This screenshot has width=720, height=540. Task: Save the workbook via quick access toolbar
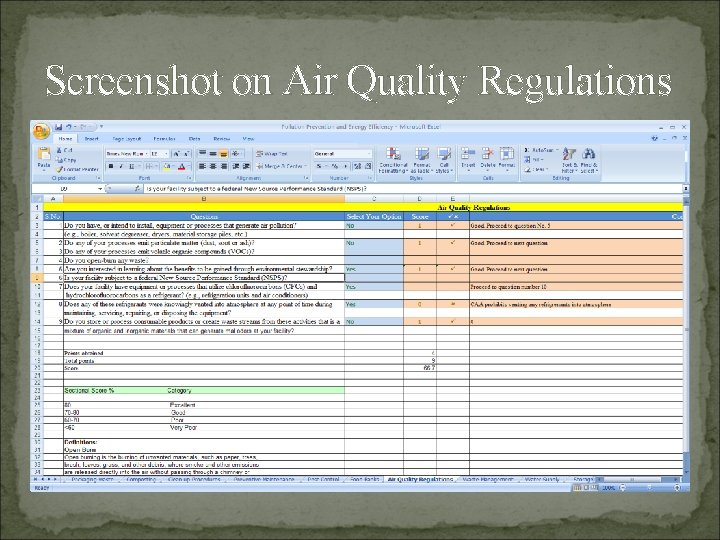click(x=58, y=127)
